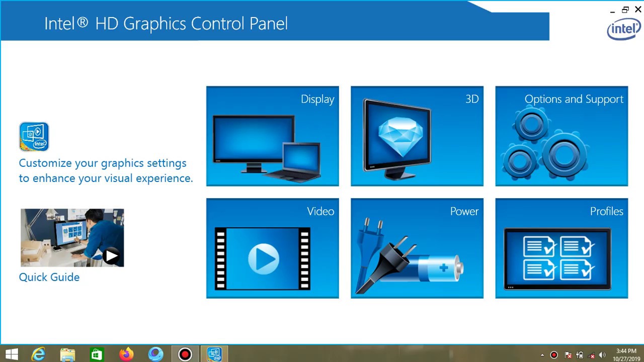Viewport: 644px width, 362px height.
Task: Launch Internet Explorer from the taskbar
Action: 38,354
